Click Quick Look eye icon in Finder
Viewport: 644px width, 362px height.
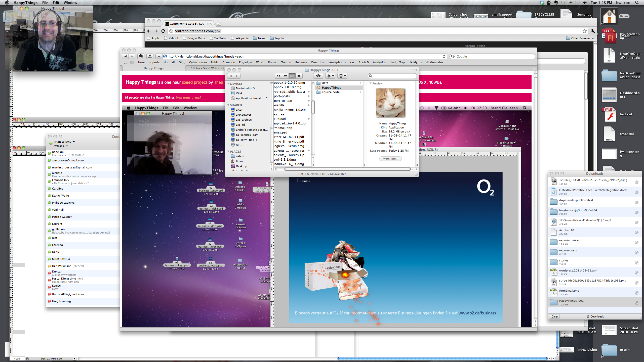click(318, 76)
